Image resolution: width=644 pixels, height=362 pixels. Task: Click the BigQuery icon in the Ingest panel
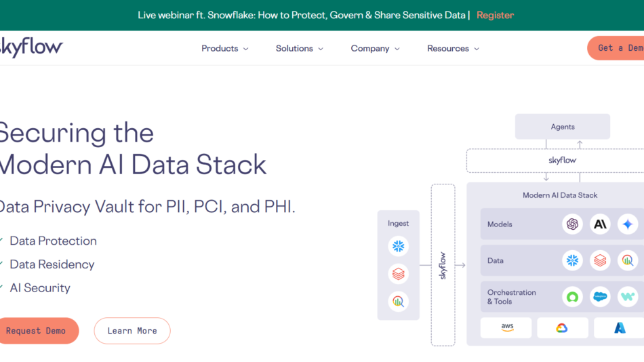(x=399, y=302)
